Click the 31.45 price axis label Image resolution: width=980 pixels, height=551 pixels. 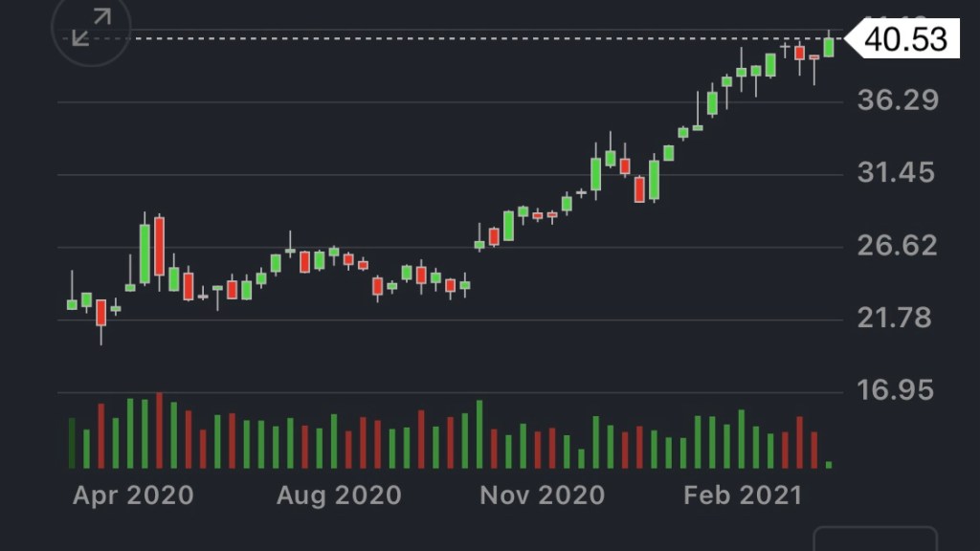click(896, 173)
